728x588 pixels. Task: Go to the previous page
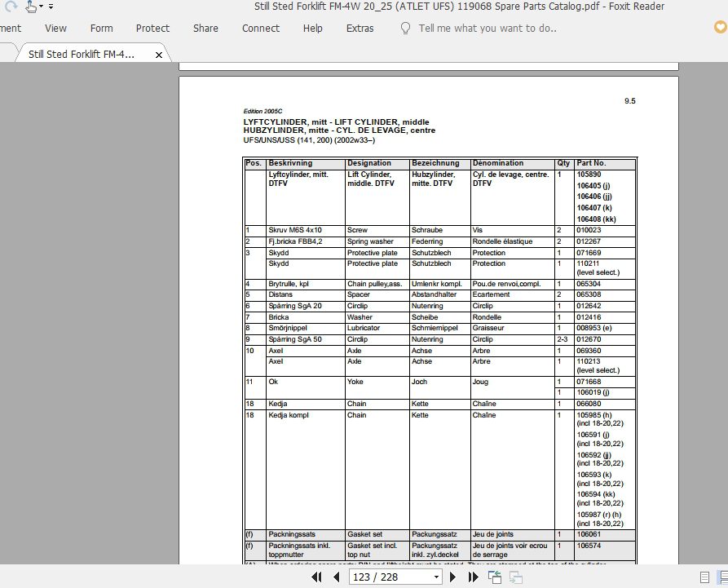[x=337, y=577]
